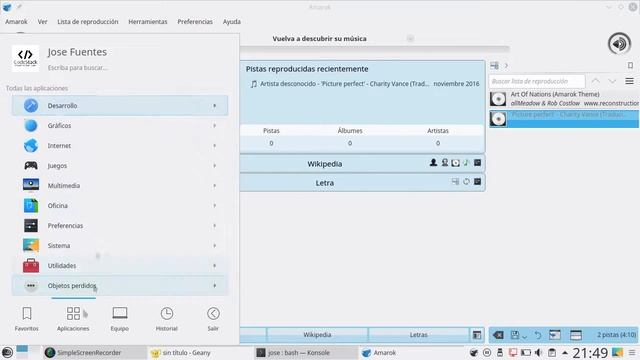Click the Letra applet edit icon
640x360 pixels.
[x=455, y=182]
